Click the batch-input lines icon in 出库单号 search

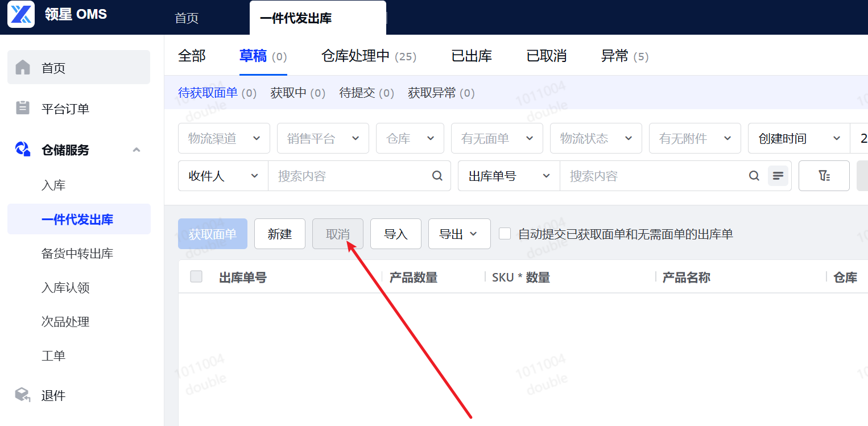pos(778,176)
